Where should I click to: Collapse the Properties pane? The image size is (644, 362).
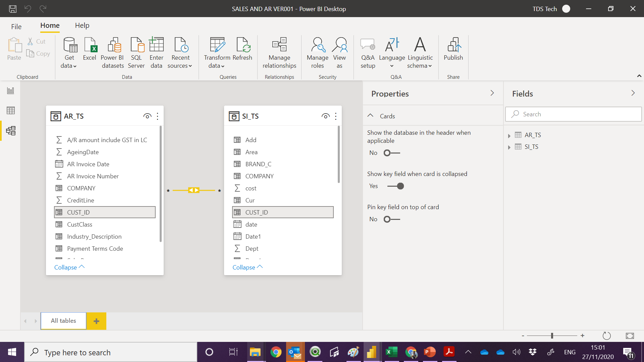[492, 93]
